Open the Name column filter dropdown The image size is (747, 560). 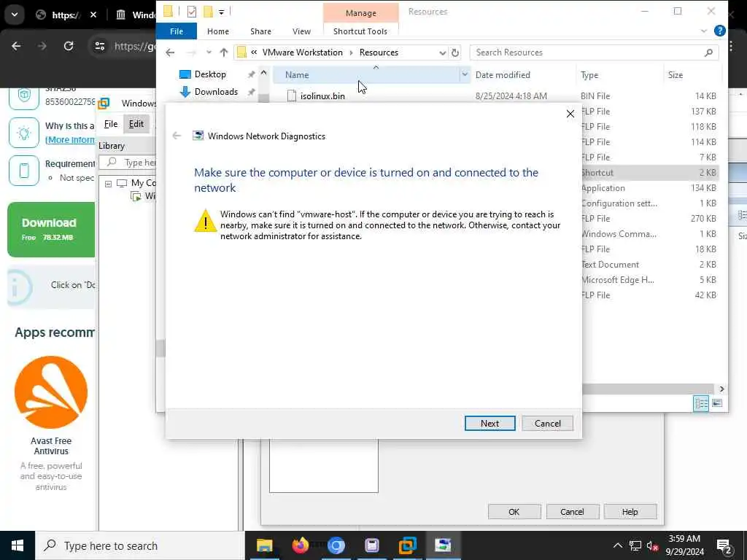coord(465,75)
